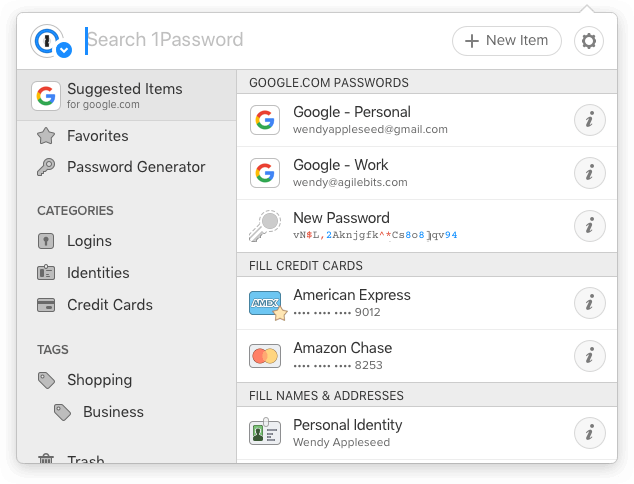This screenshot has width=634, height=484.
Task: Show info for Google - Work
Action: (590, 173)
